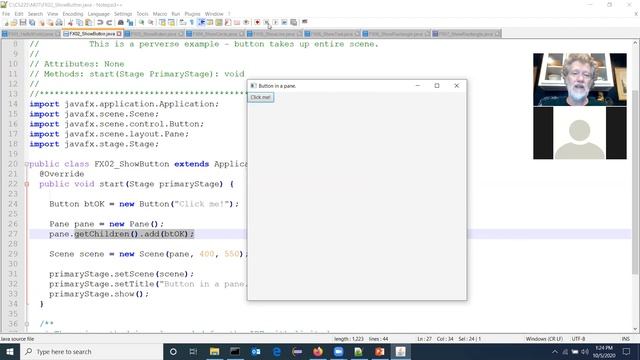This screenshot has height=360, width=640.
Task: Open the Search menu
Action: click(x=35, y=14)
